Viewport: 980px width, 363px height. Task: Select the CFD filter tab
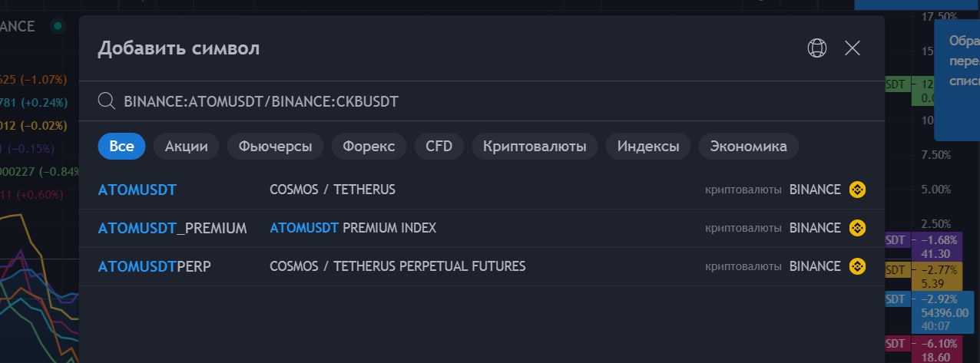pyautogui.click(x=439, y=146)
